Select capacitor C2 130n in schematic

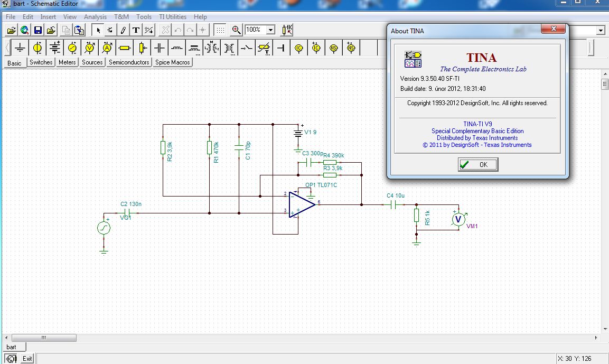127,213
